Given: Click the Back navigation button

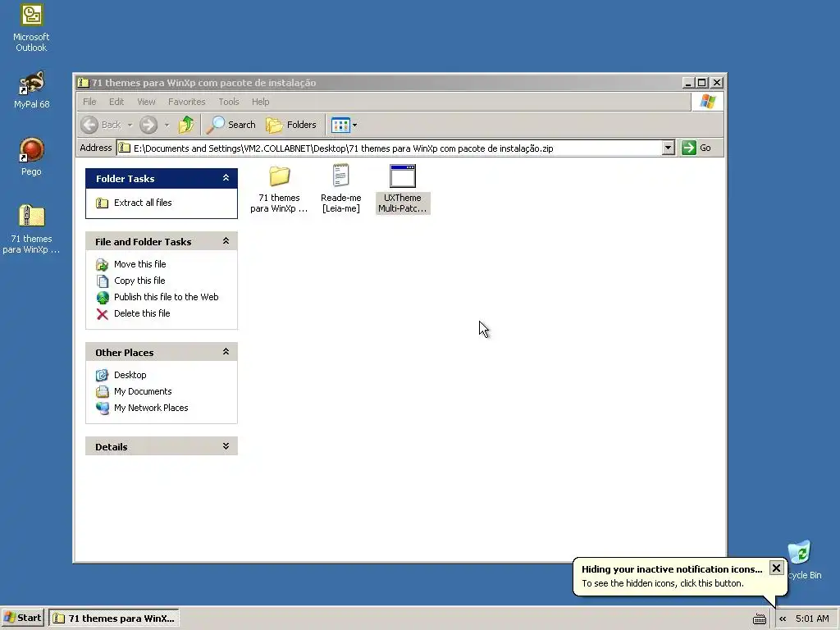Looking at the screenshot, I should pos(102,125).
